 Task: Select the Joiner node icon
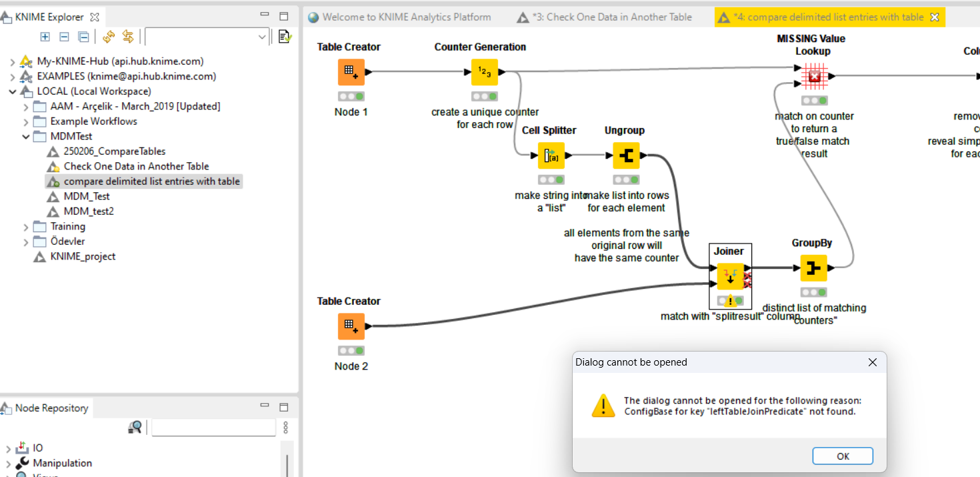[x=730, y=277]
